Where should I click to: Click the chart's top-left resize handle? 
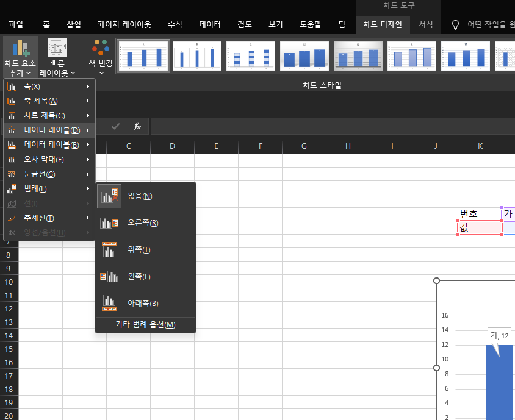point(436,280)
